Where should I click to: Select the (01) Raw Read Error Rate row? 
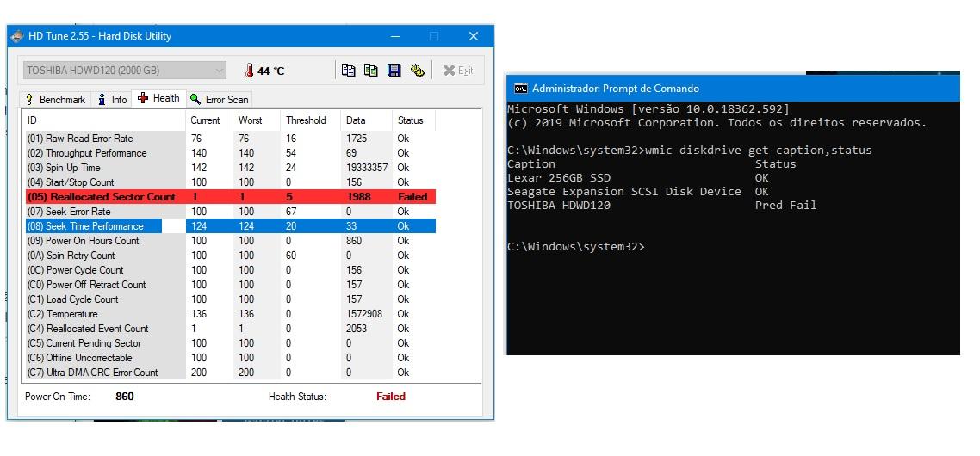tap(231, 139)
